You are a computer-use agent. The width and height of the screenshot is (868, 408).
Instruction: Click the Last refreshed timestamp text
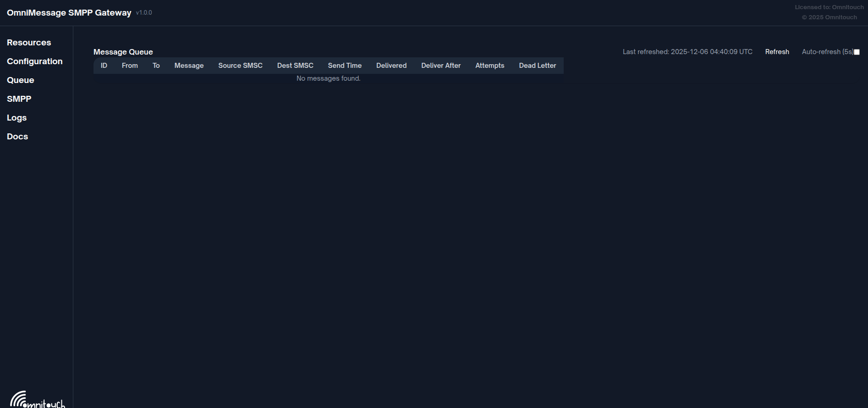[687, 52]
